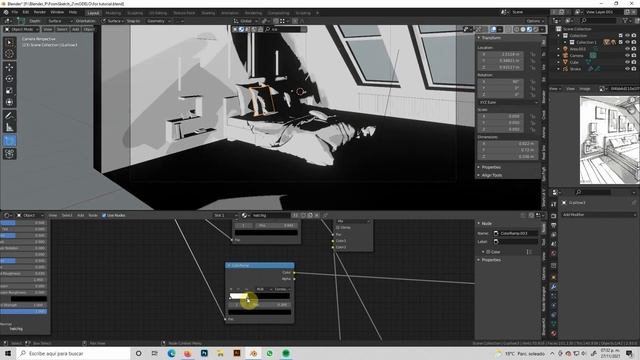Image resolution: width=640 pixels, height=360 pixels.
Task: Toggle the Use Nodes checkbox
Action: tap(104, 215)
